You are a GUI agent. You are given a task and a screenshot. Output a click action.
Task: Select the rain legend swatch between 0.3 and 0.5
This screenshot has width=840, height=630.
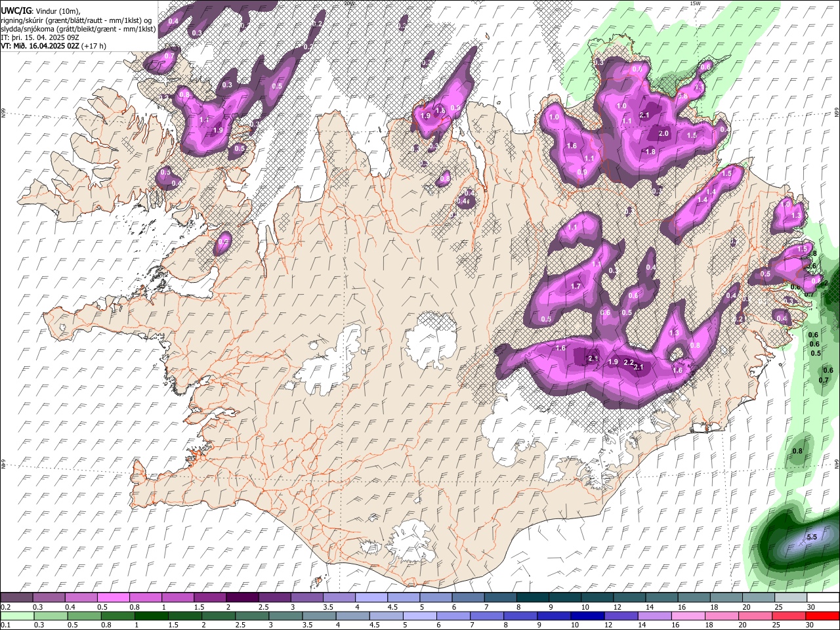click(x=49, y=616)
